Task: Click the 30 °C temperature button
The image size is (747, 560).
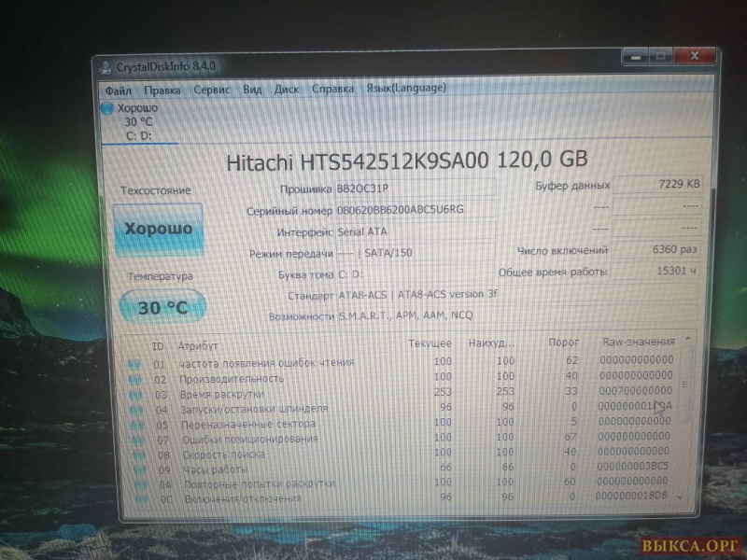Action: point(158,307)
